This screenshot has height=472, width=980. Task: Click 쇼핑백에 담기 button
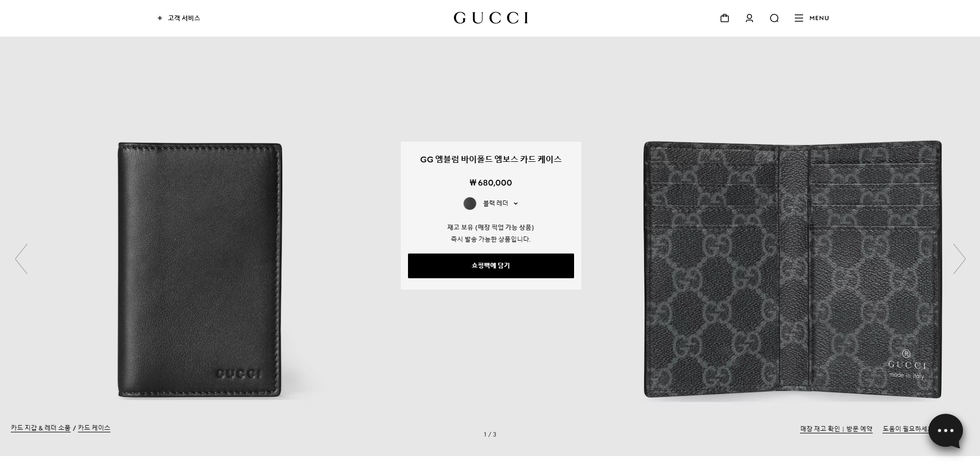pyautogui.click(x=491, y=266)
